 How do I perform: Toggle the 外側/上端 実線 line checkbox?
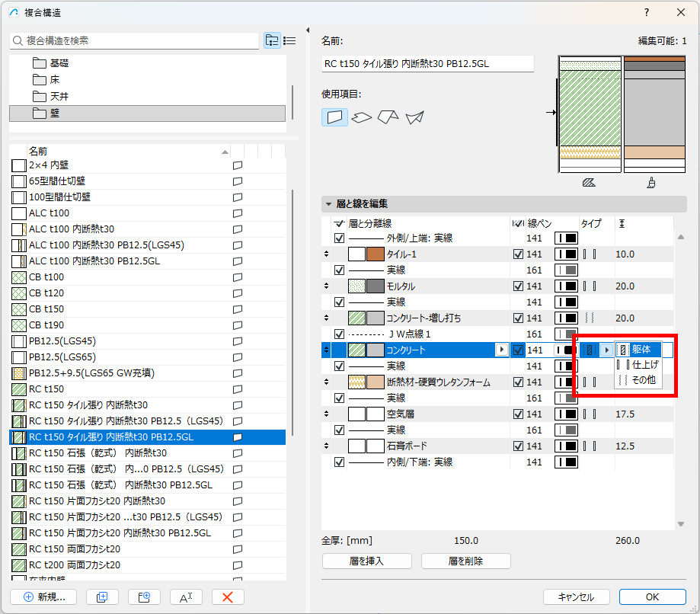tap(339, 238)
